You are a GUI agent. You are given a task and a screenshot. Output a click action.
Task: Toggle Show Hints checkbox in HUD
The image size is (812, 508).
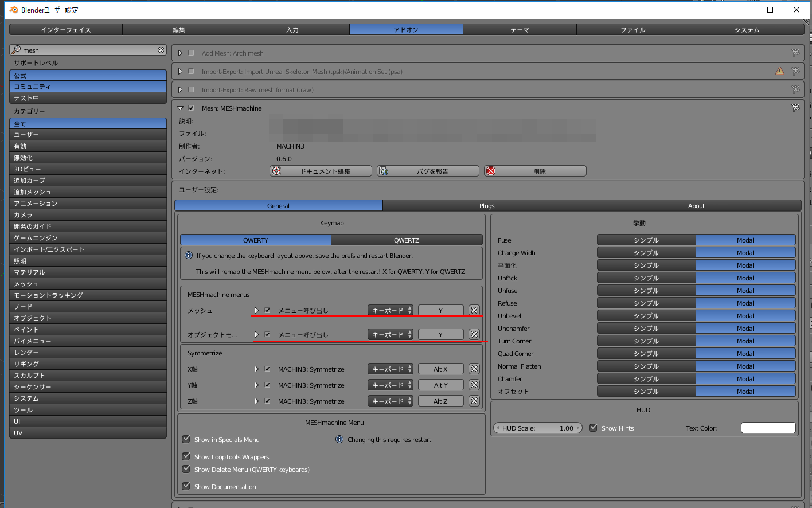(594, 428)
